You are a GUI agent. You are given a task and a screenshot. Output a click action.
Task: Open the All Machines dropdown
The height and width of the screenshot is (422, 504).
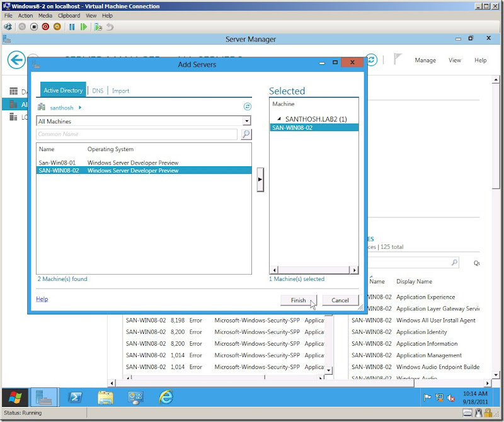pyautogui.click(x=247, y=121)
